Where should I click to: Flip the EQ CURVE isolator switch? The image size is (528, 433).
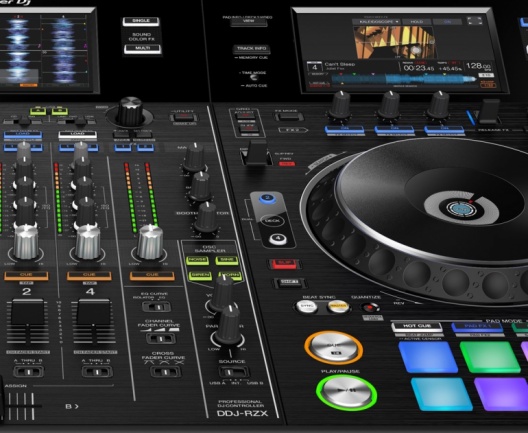[156, 307]
